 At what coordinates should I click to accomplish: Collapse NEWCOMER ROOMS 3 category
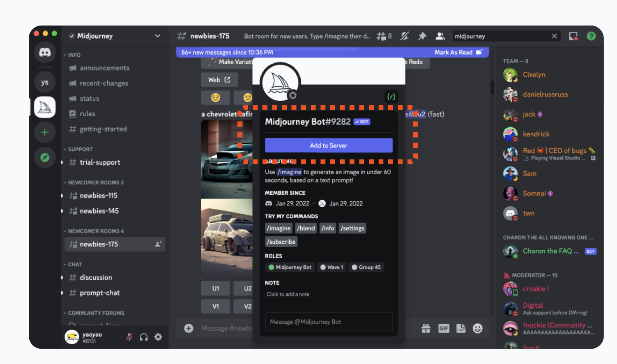(93, 182)
